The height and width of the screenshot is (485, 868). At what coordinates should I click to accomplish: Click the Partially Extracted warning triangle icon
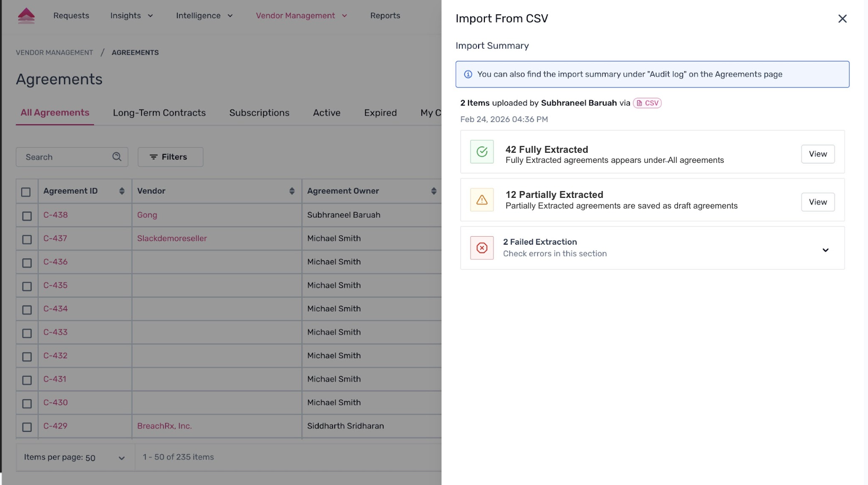(x=482, y=200)
